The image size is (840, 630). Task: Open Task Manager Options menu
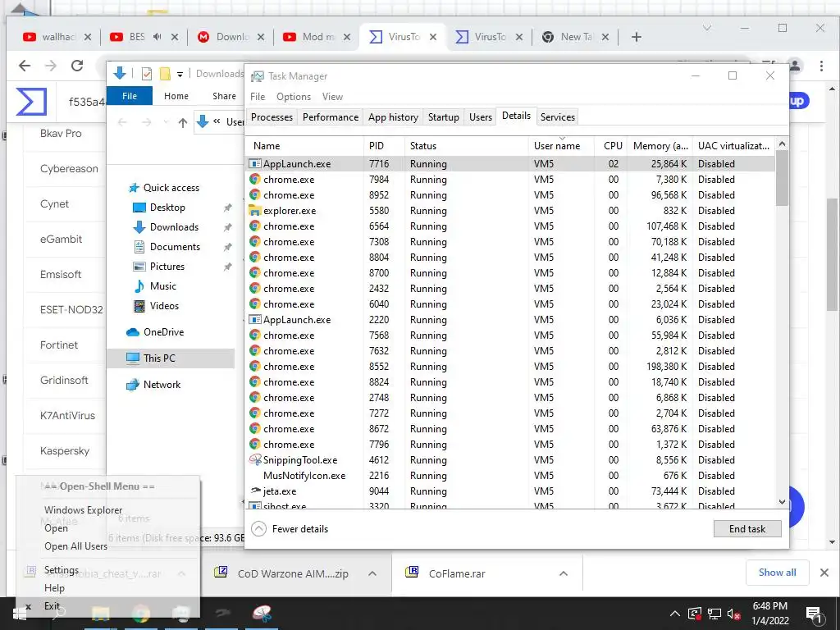(294, 97)
